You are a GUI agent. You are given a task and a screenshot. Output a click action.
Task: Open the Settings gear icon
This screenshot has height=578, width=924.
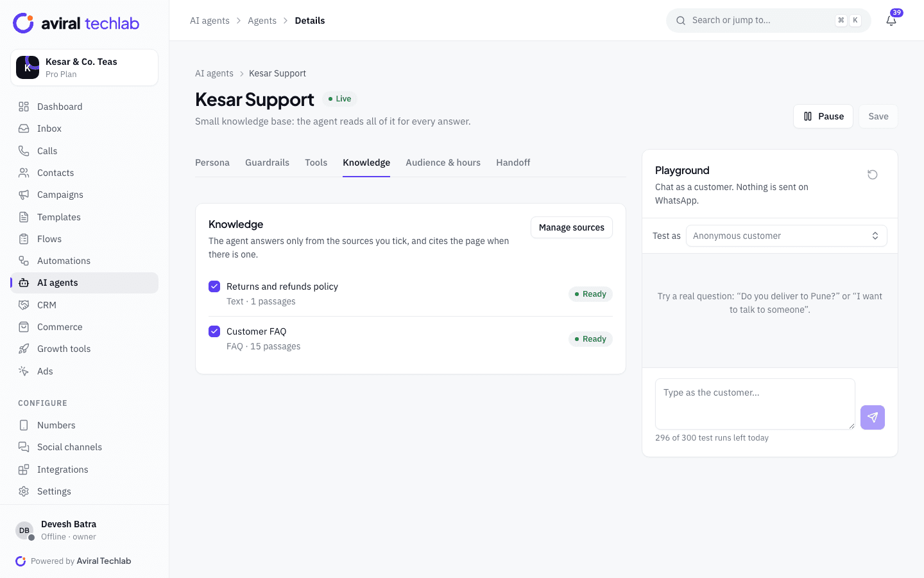(24, 491)
